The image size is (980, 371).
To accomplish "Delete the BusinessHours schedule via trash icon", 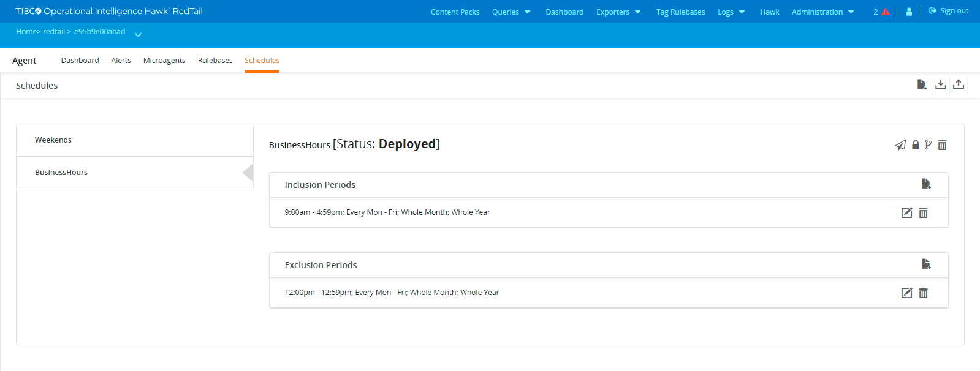I will click(943, 145).
